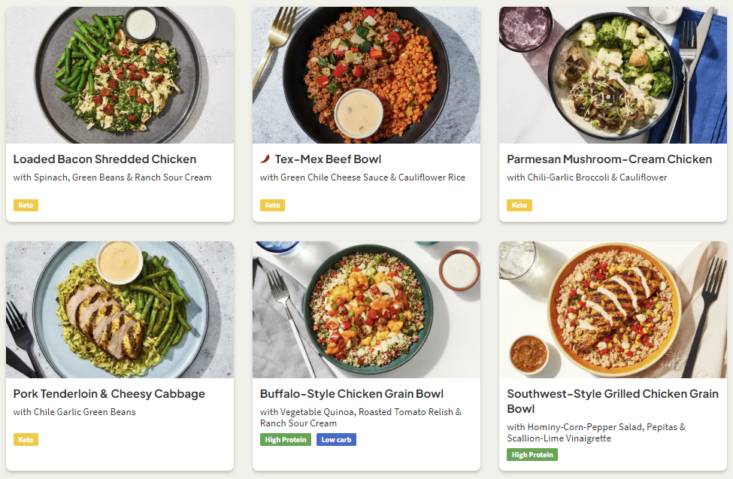This screenshot has height=479, width=733.
Task: Click the blue Low carb tag
Action: coord(336,439)
